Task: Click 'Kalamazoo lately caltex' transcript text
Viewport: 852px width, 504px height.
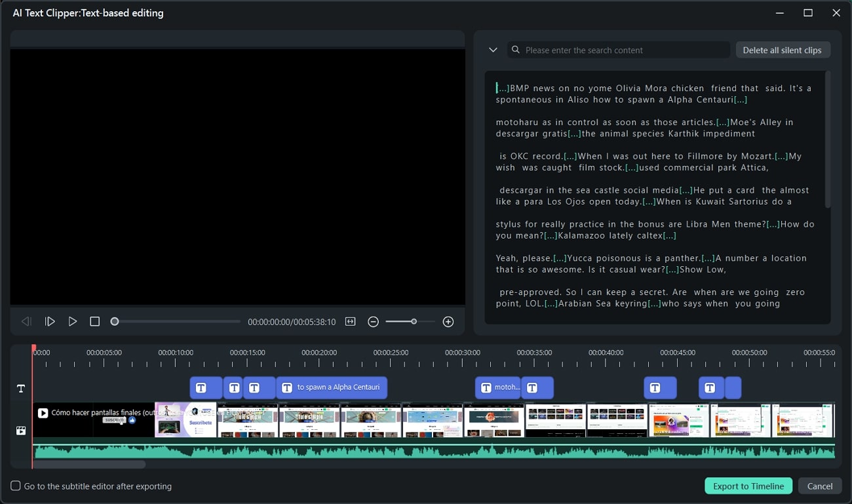Action: (x=610, y=235)
